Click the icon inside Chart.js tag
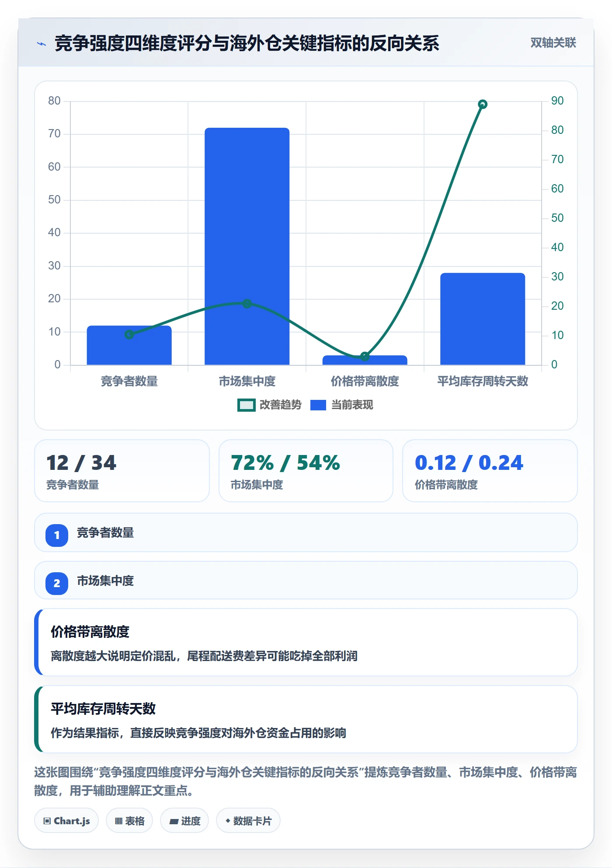Viewport: 612px width, 868px height. (x=47, y=821)
